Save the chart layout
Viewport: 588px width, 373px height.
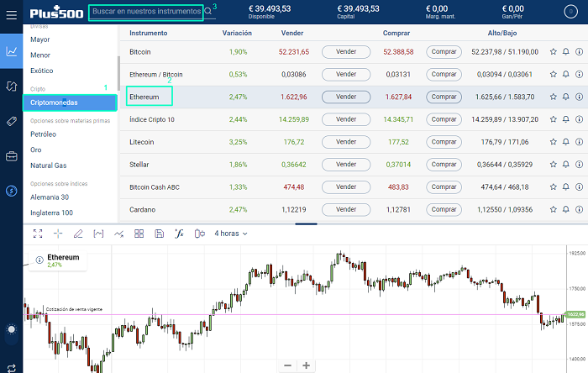tap(160, 234)
